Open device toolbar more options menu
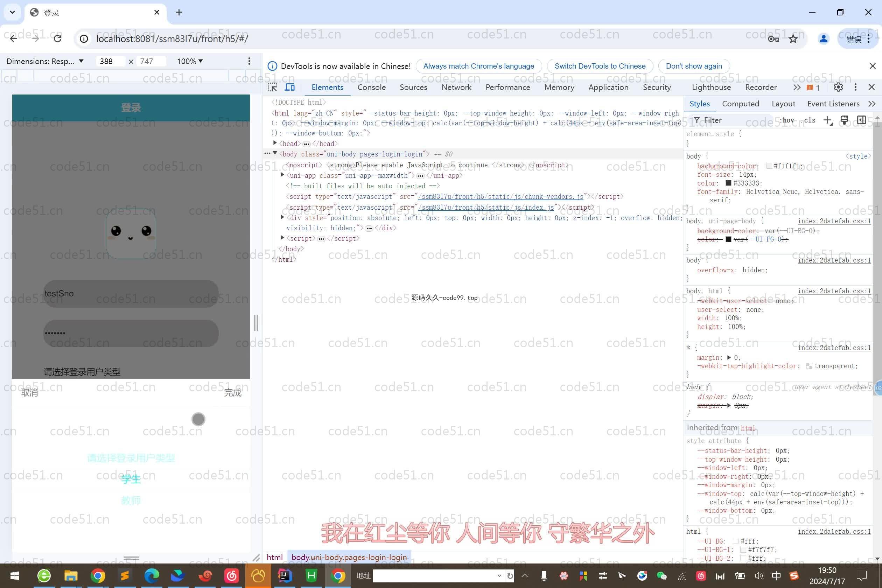 249,61
